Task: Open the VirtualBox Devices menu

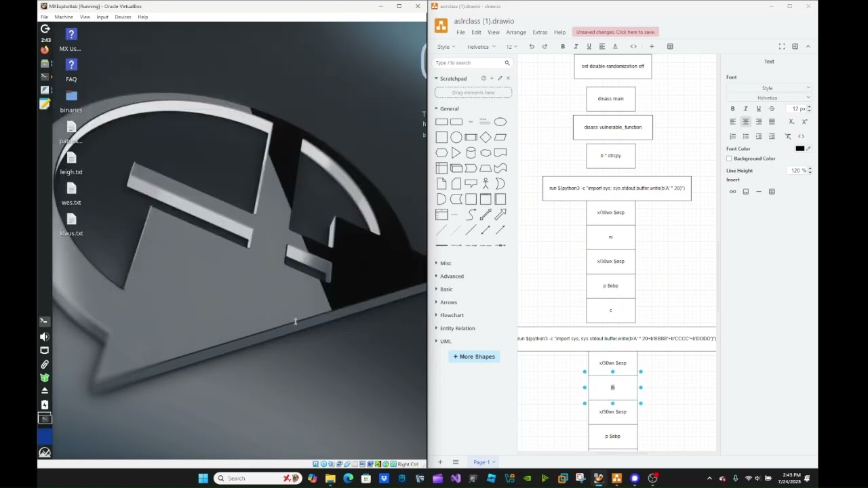Action: coord(123,17)
